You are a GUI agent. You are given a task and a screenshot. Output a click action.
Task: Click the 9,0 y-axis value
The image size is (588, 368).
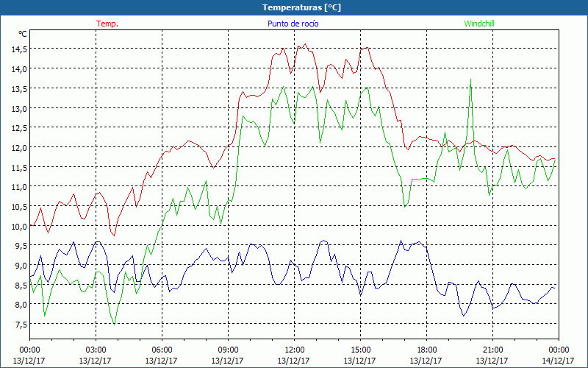point(21,266)
